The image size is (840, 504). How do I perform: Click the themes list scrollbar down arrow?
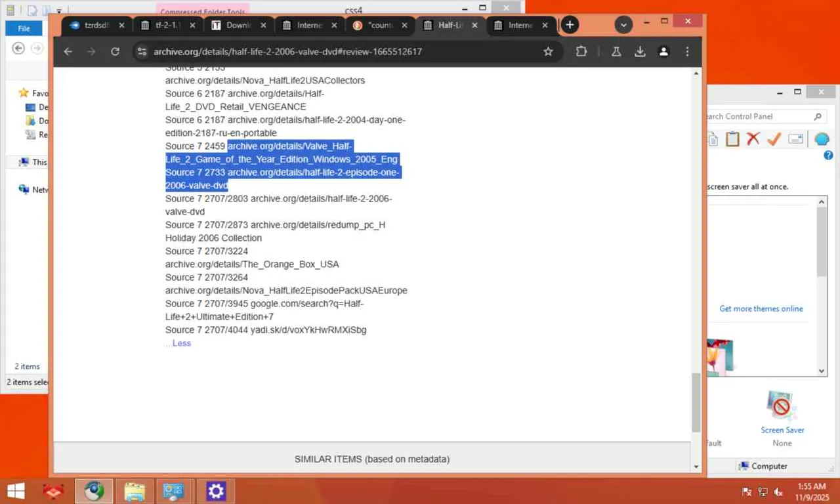click(822, 371)
